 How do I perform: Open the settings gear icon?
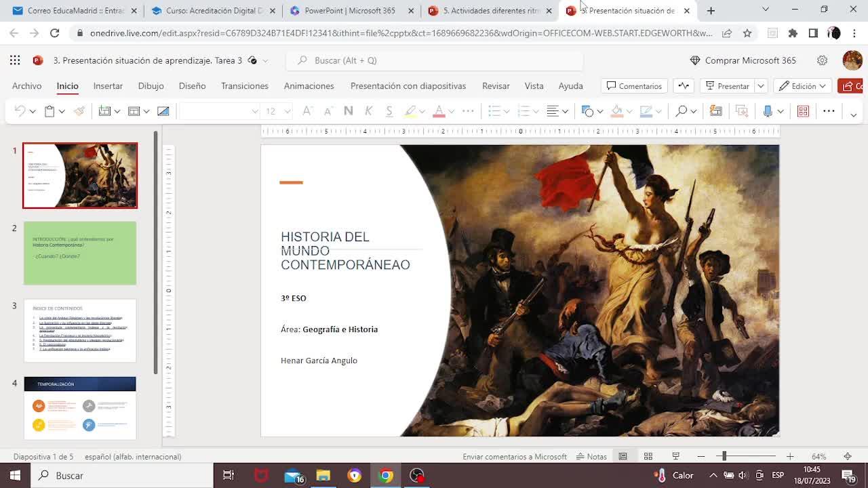[x=822, y=60]
